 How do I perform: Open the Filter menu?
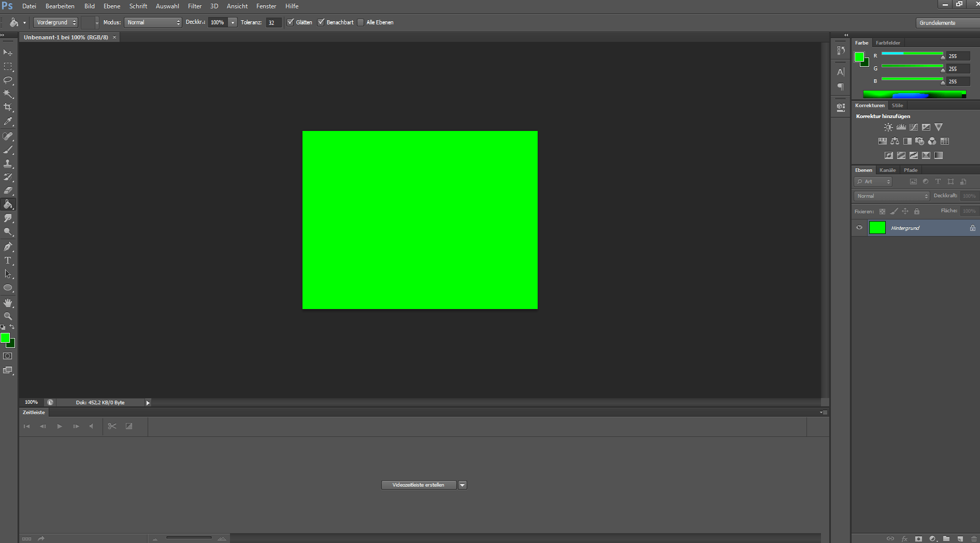pos(195,6)
